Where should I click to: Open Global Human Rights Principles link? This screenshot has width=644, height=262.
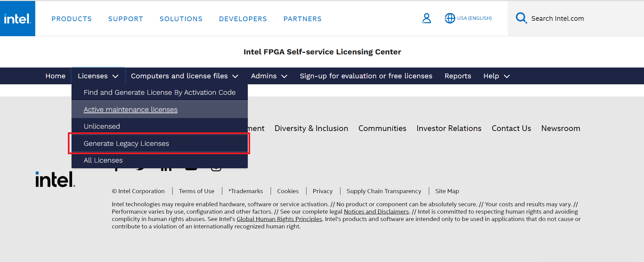279,219
